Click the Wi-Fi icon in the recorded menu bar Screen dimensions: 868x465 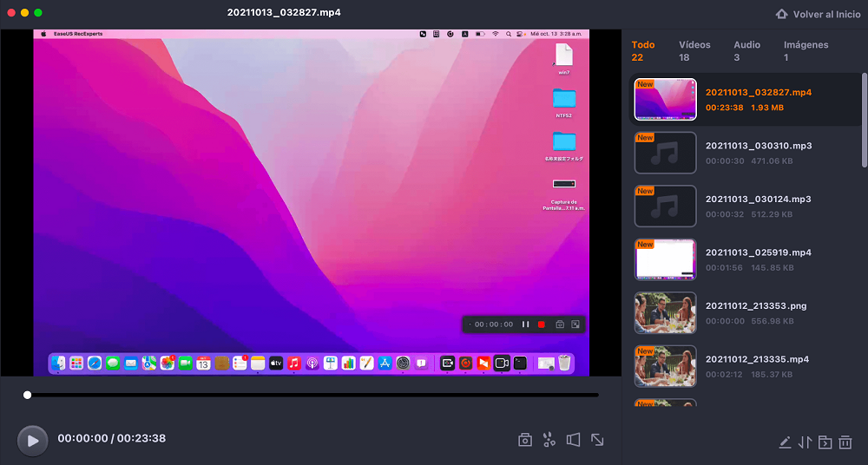(x=495, y=34)
